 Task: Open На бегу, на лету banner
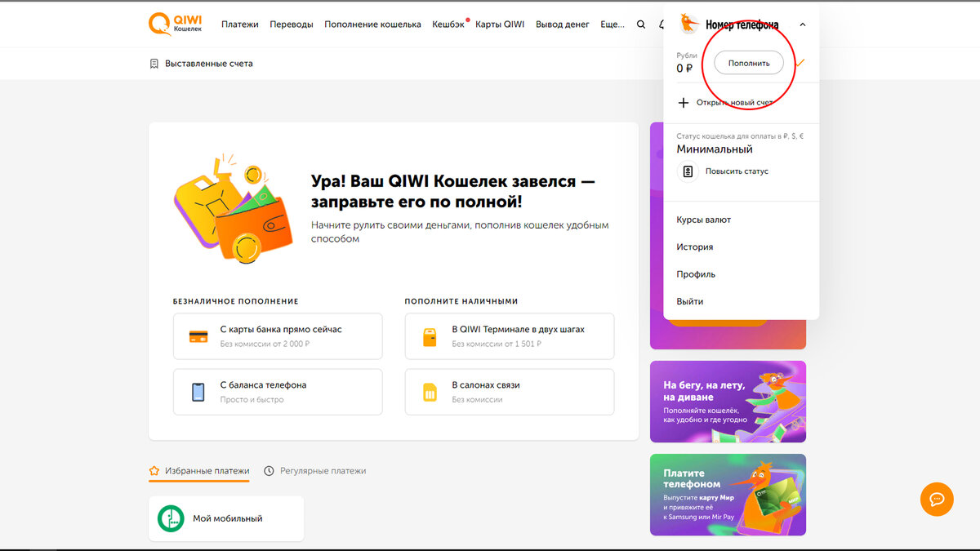coord(728,402)
